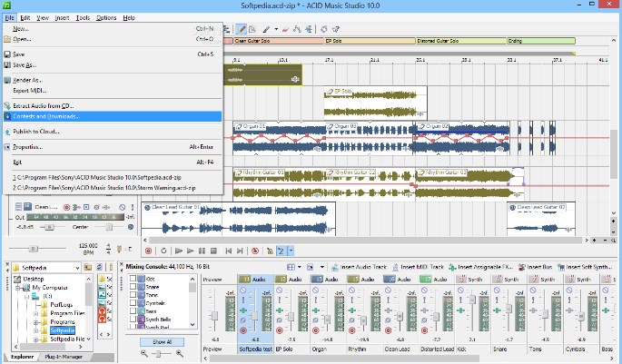Click the Insert Audio Track button
The width and height of the screenshot is (622, 364).
[x=359, y=267]
